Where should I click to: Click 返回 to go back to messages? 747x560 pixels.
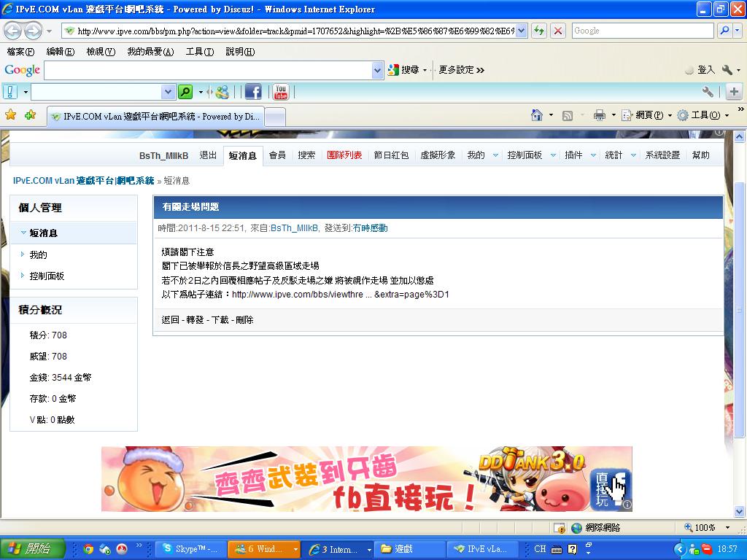click(170, 320)
